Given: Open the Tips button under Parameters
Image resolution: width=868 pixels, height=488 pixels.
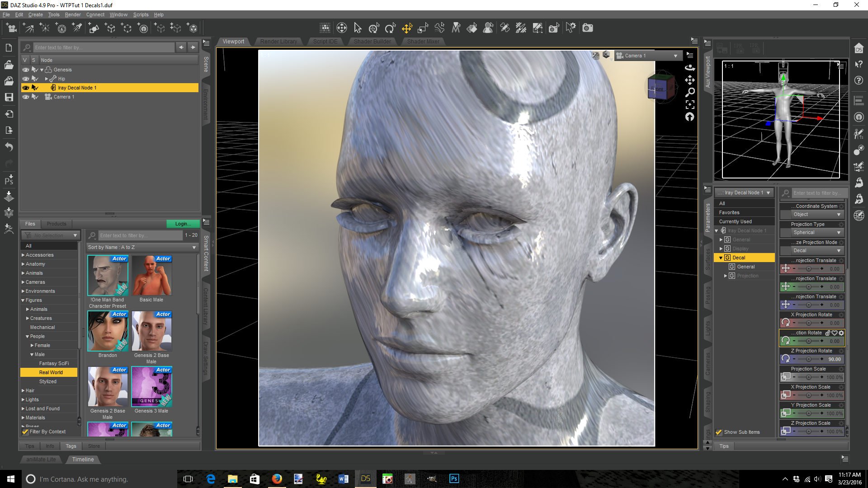Looking at the screenshot, I should pyautogui.click(x=724, y=446).
